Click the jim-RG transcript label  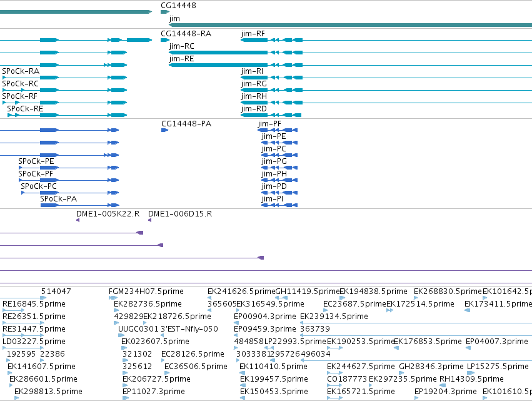pos(254,84)
